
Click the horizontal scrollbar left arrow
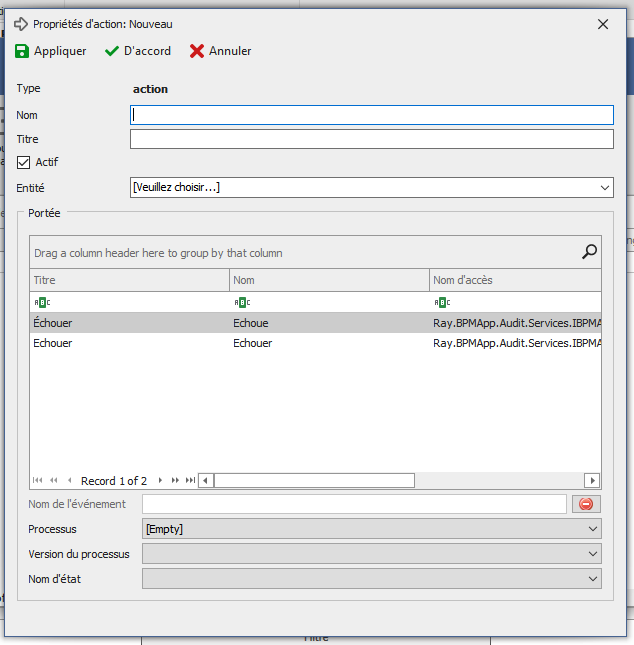(x=206, y=480)
